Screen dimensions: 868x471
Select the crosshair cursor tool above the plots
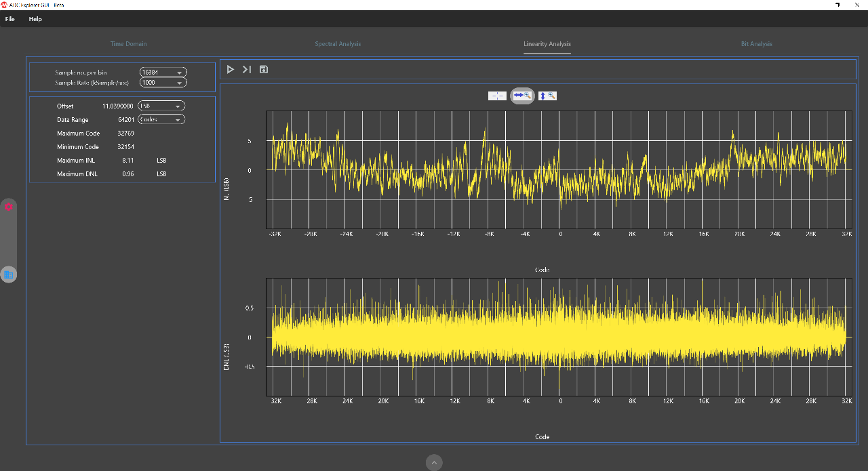point(497,96)
